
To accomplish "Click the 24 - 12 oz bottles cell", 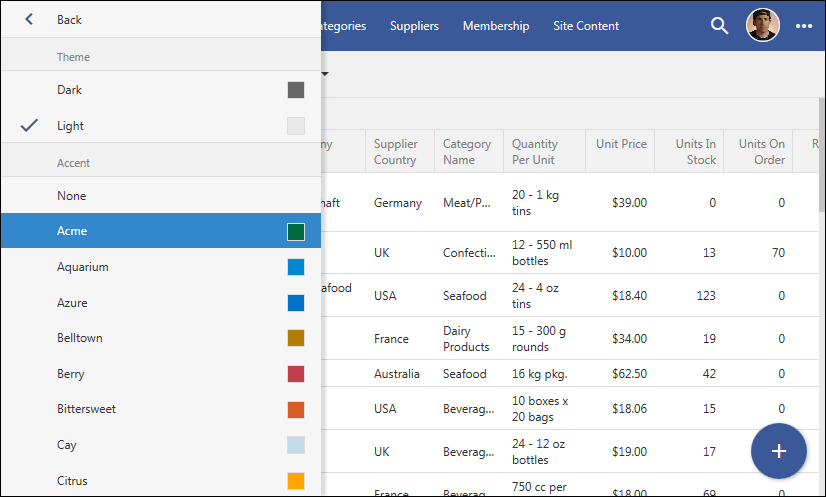I will coord(538,452).
